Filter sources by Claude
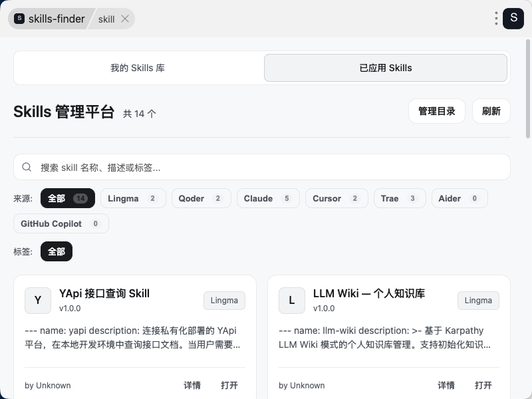This screenshot has height=399, width=532. [x=268, y=198]
